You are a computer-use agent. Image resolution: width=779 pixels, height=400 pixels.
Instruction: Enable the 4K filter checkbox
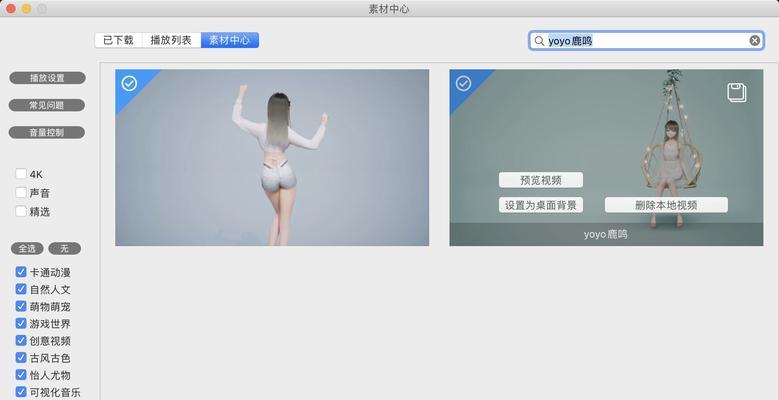coord(21,174)
